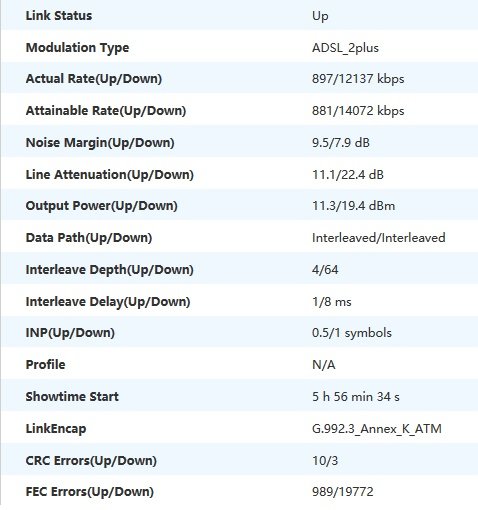The height and width of the screenshot is (510, 478).
Task: Select the 881/14072 kbps value
Action: 358,111
